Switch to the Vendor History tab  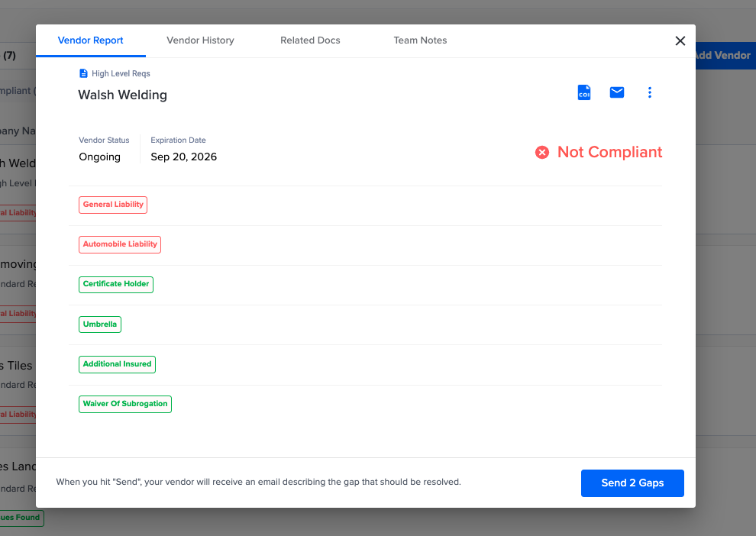(x=200, y=40)
